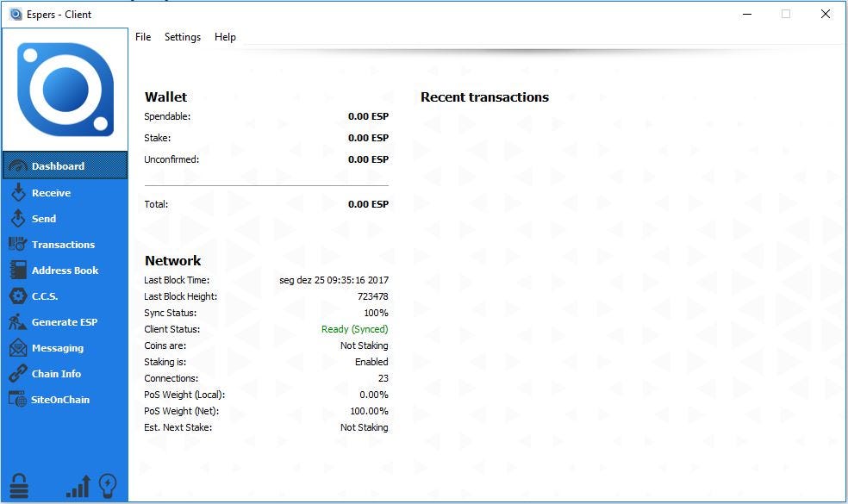Click the green Ready (Synced) status
The image size is (848, 504).
point(355,329)
